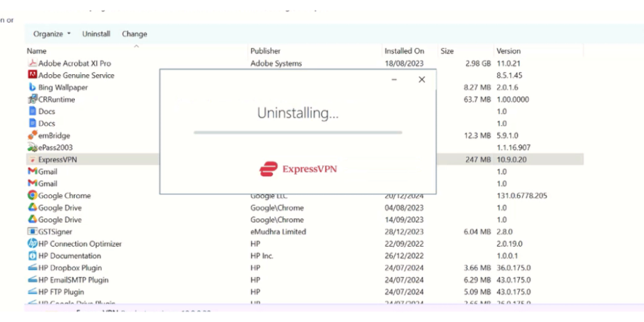
Task: Click the HP EmailSMTP Plugin icon
Action: point(33,280)
